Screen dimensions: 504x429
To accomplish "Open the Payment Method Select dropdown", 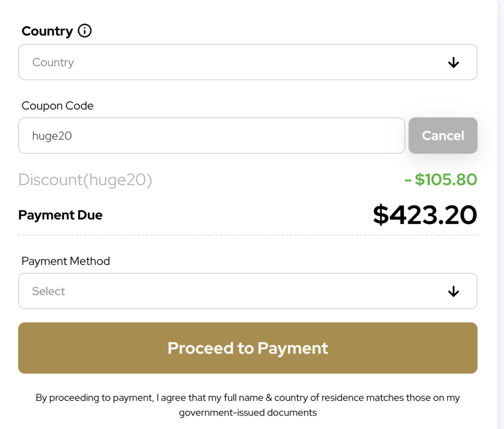I will [x=247, y=291].
